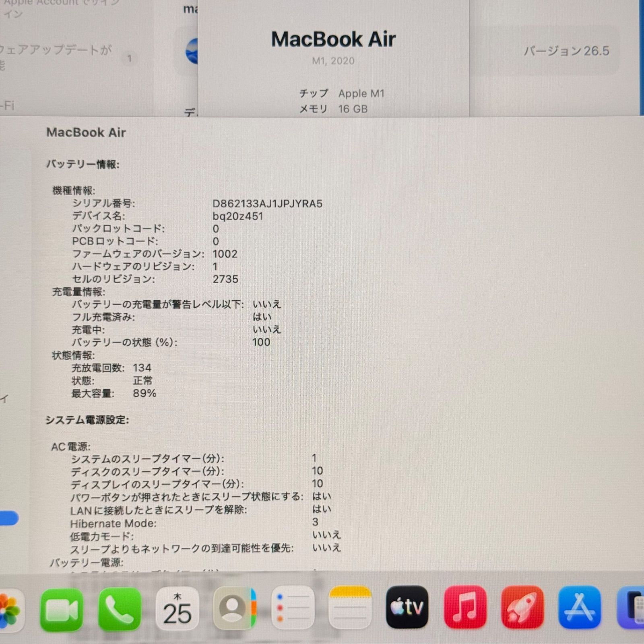Launch the Phone app in the Dock
The image size is (644, 644).
tap(120, 609)
